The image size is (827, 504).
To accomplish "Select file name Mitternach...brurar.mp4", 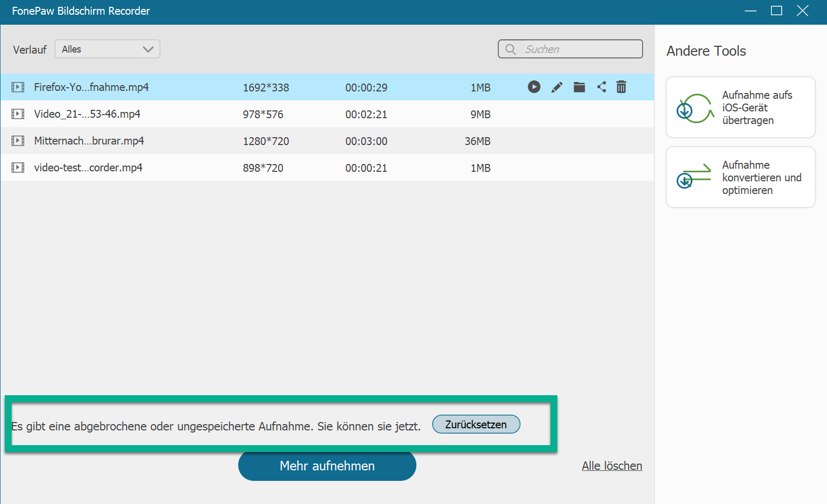I will point(89,141).
